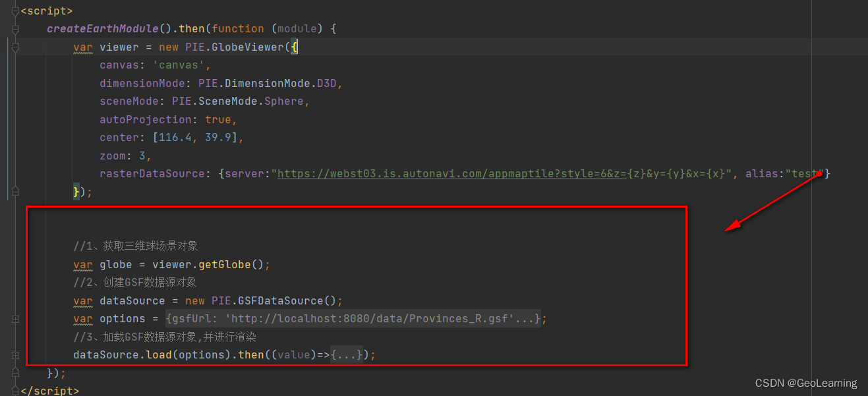Collapse the createEarthModule function fold marker
The image size is (868, 396).
[15, 29]
